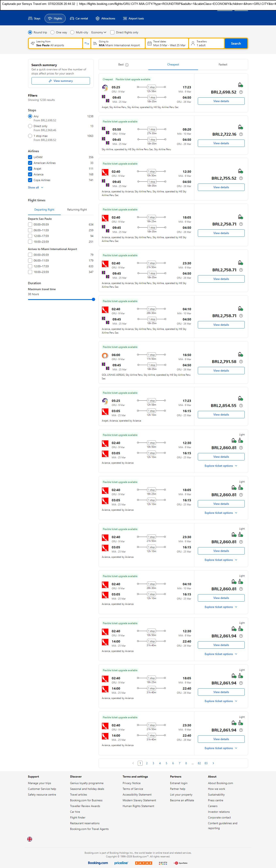Enable the Direct flights only checkbox

click(113, 32)
